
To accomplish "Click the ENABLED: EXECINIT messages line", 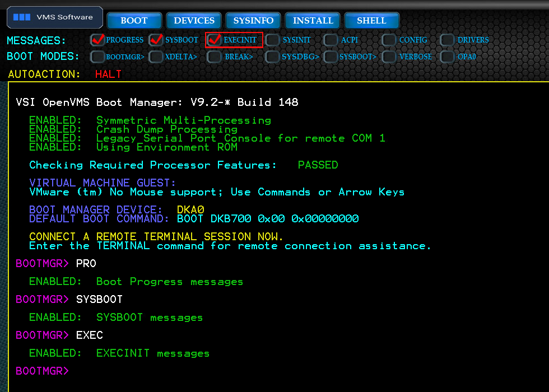I will click(x=119, y=353).
